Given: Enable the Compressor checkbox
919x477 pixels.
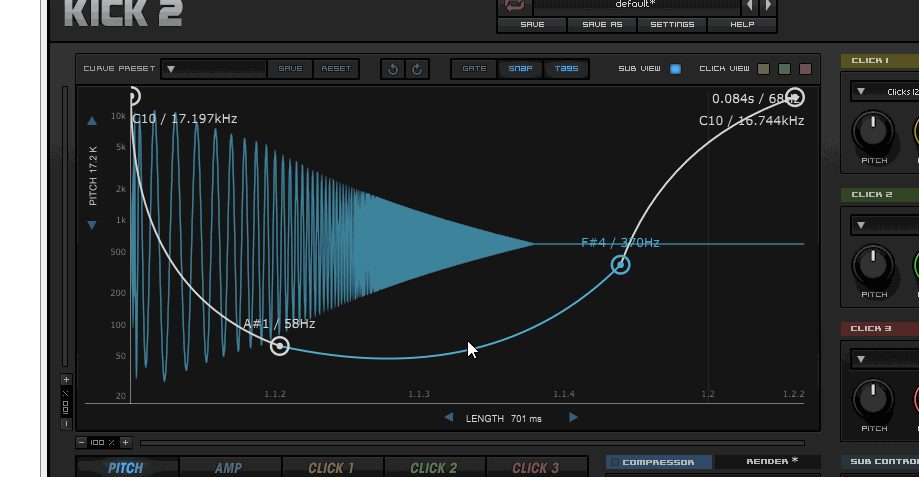Looking at the screenshot, I should [615, 462].
